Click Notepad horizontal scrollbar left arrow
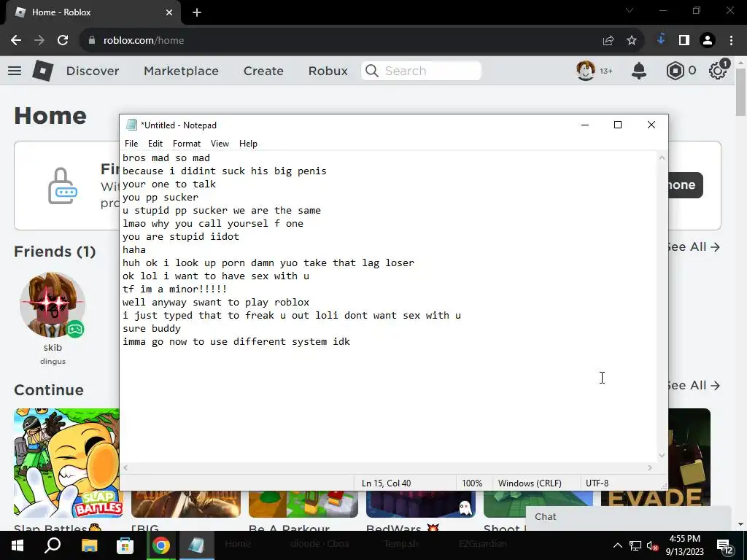Viewport: 747px width, 560px height. pyautogui.click(x=125, y=468)
